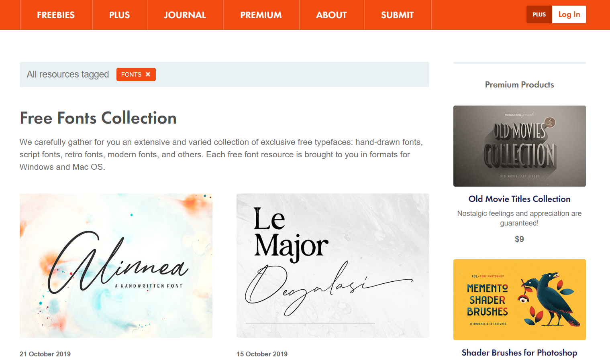This screenshot has height=364, width=610.
Task: Open the Le Major font thumbnail
Action: coord(333,266)
